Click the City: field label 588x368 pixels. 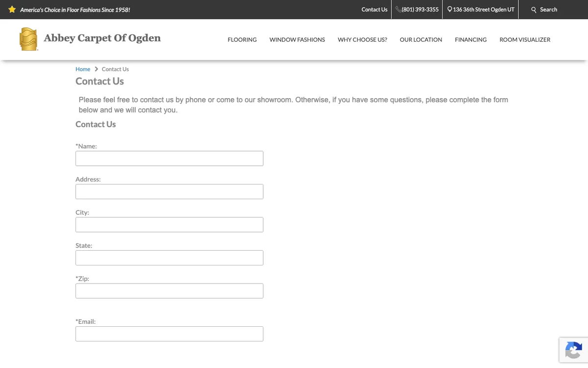coord(82,212)
